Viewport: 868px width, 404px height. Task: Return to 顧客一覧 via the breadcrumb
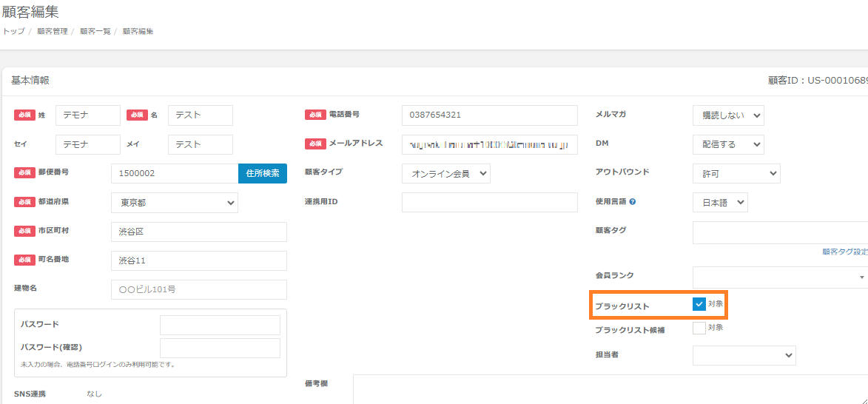tap(95, 31)
